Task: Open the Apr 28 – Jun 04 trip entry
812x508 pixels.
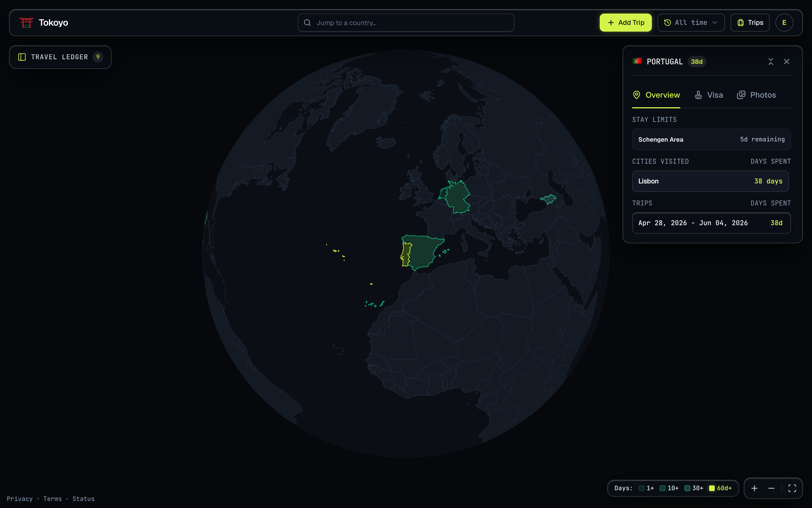Action: 711,223
